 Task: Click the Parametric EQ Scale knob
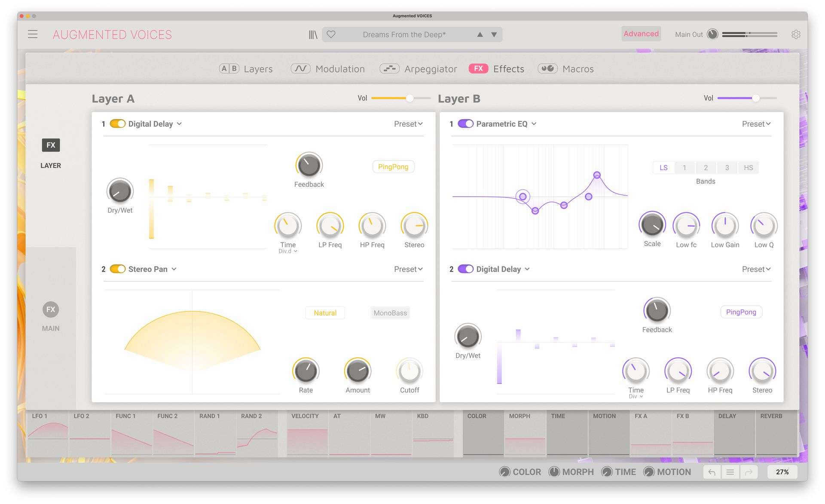[x=652, y=225]
